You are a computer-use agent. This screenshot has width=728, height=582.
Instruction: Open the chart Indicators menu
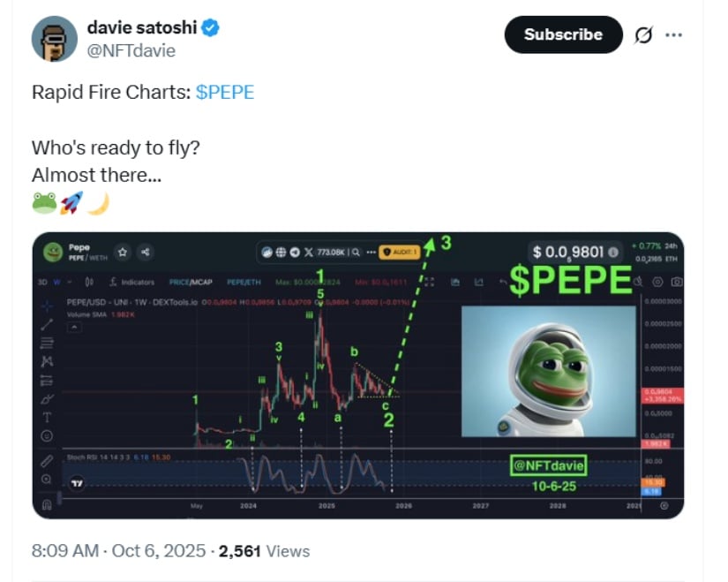click(x=131, y=283)
